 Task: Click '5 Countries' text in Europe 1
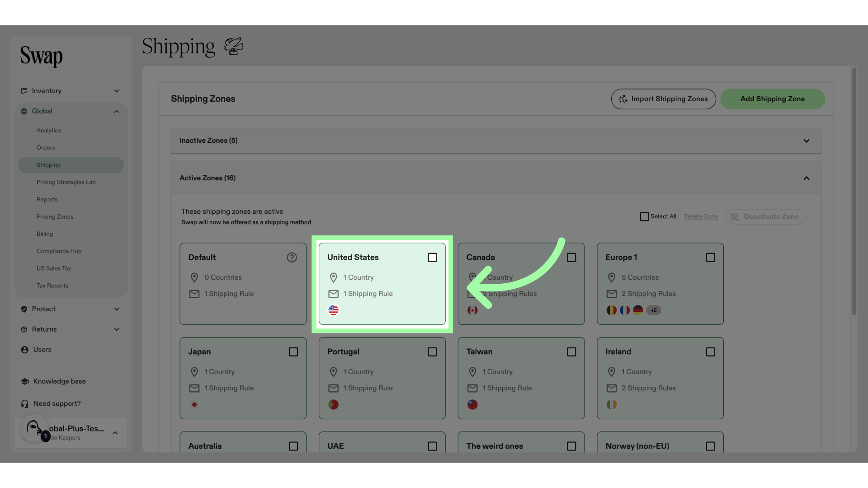[640, 277]
